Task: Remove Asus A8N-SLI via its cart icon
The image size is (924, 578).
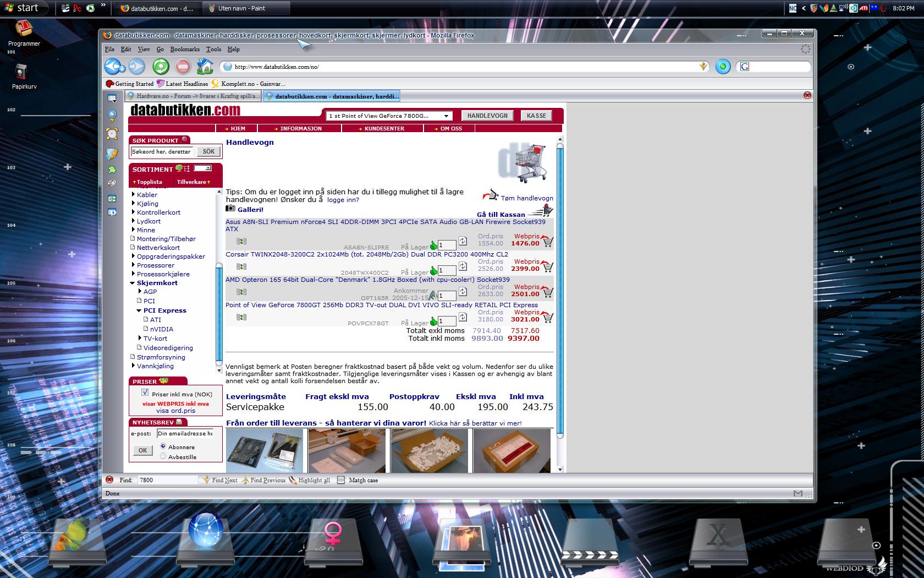Action: point(547,241)
